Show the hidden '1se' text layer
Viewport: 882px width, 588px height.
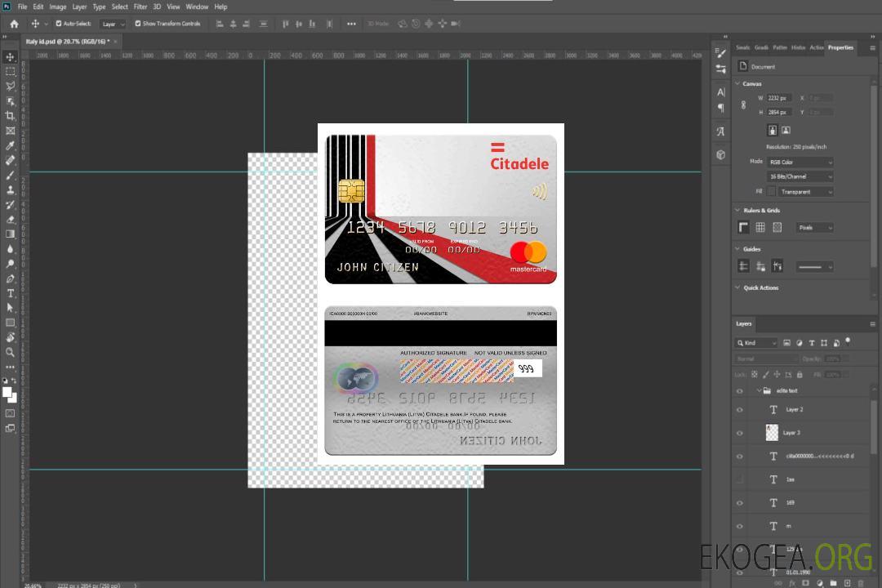point(740,479)
